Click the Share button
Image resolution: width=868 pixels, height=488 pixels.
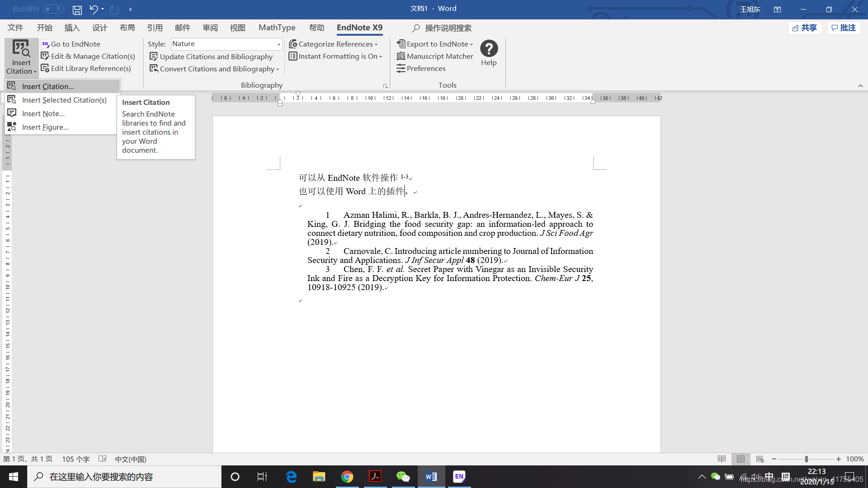[805, 28]
